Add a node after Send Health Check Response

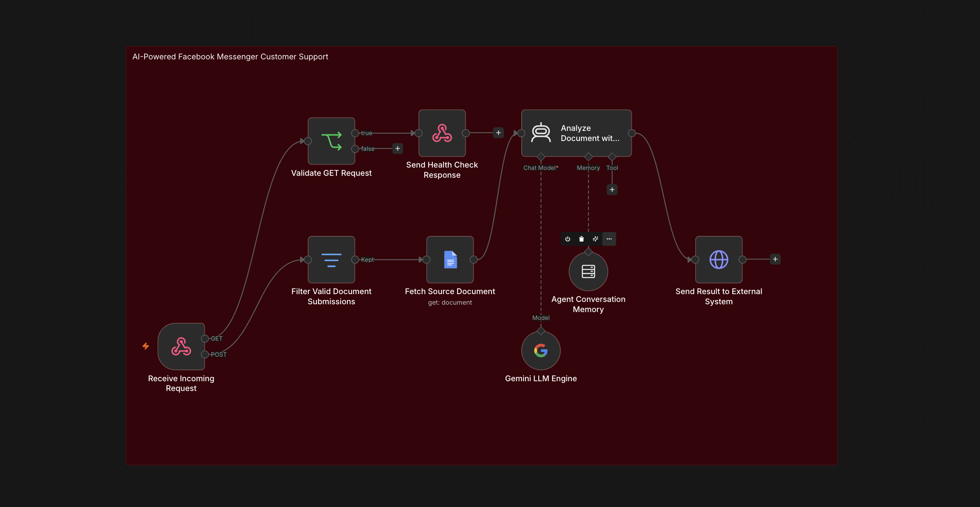(498, 133)
